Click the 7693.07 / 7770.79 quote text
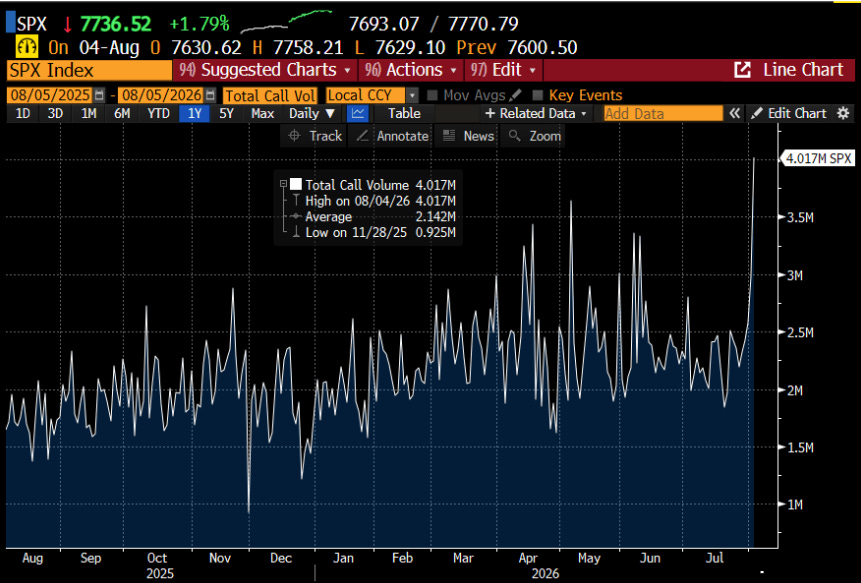Image resolution: width=861 pixels, height=583 pixels. click(x=433, y=24)
